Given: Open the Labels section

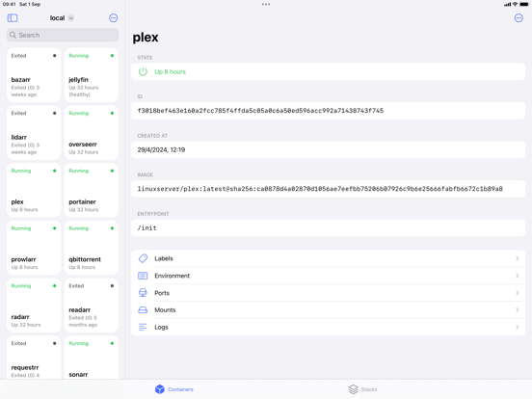Looking at the screenshot, I should click(328, 258).
